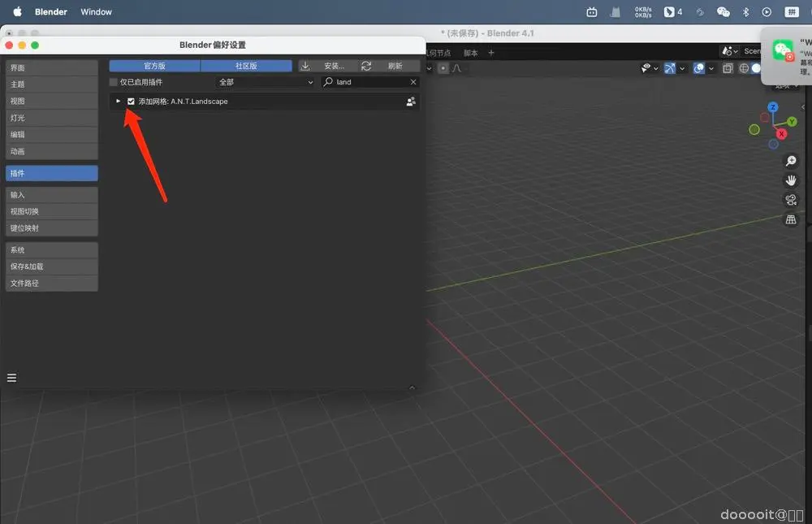
Task: Click the Y axis on navigation gizmo
Action: [792, 121]
